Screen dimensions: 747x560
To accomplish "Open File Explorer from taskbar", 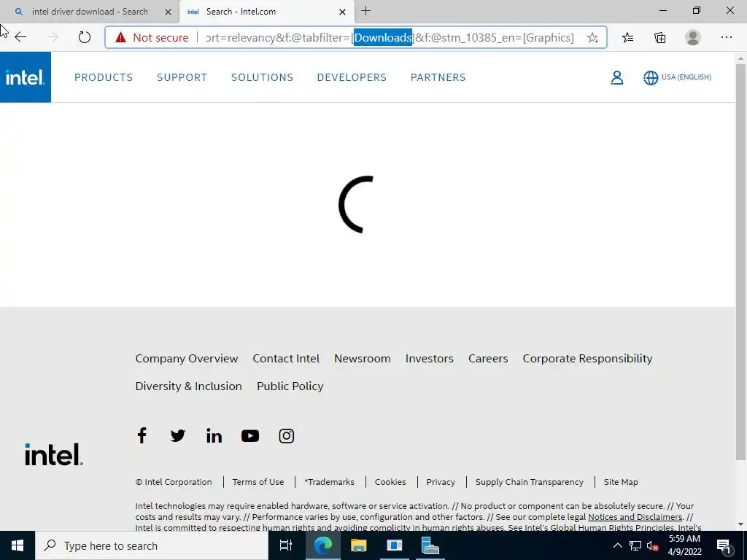I will 358,545.
